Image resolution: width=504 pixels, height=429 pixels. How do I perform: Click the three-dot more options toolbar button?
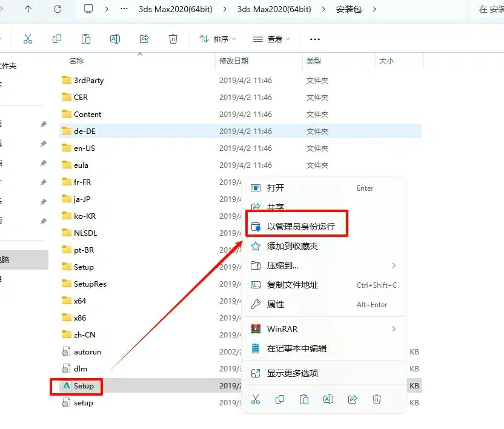(x=314, y=39)
